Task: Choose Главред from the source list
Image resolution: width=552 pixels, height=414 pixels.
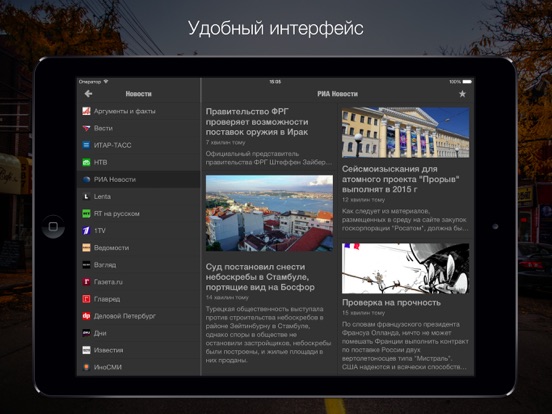Action: [x=139, y=299]
